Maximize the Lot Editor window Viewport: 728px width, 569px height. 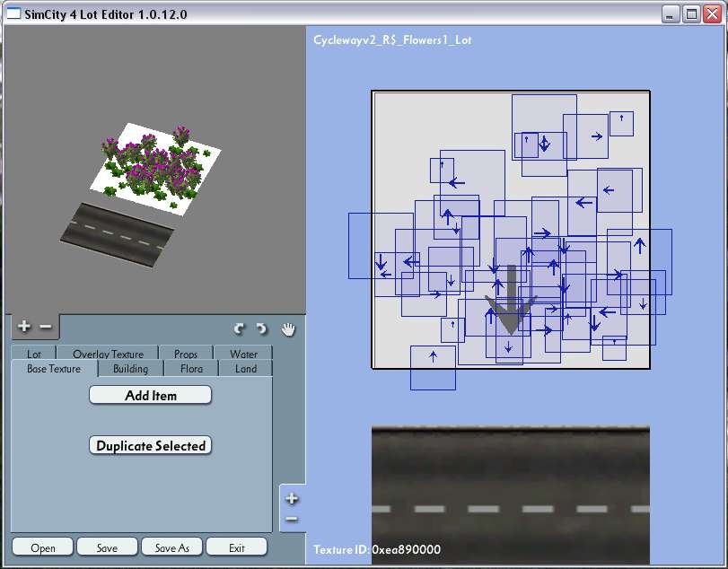point(691,14)
